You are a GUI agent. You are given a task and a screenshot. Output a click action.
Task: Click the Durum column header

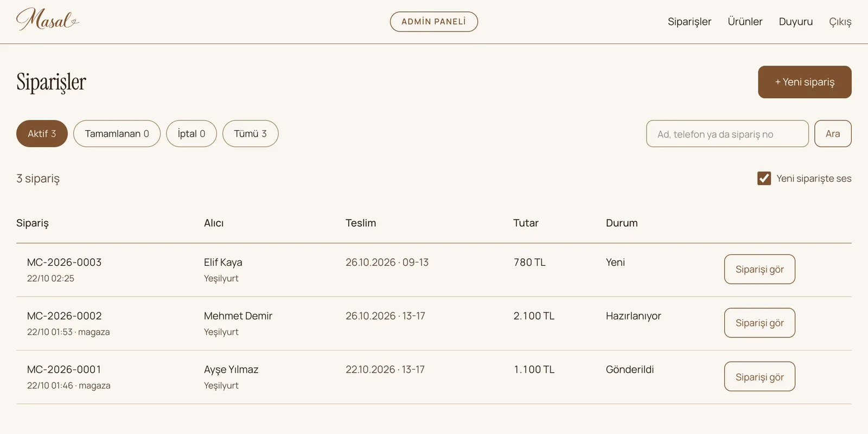click(x=622, y=223)
